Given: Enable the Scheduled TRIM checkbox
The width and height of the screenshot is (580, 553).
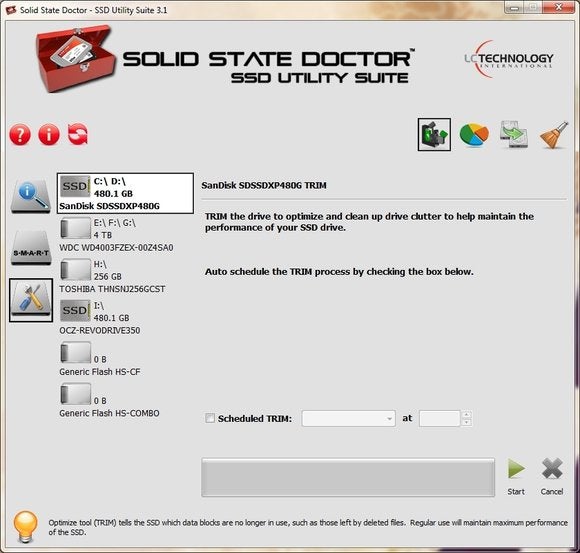Looking at the screenshot, I should tap(210, 418).
